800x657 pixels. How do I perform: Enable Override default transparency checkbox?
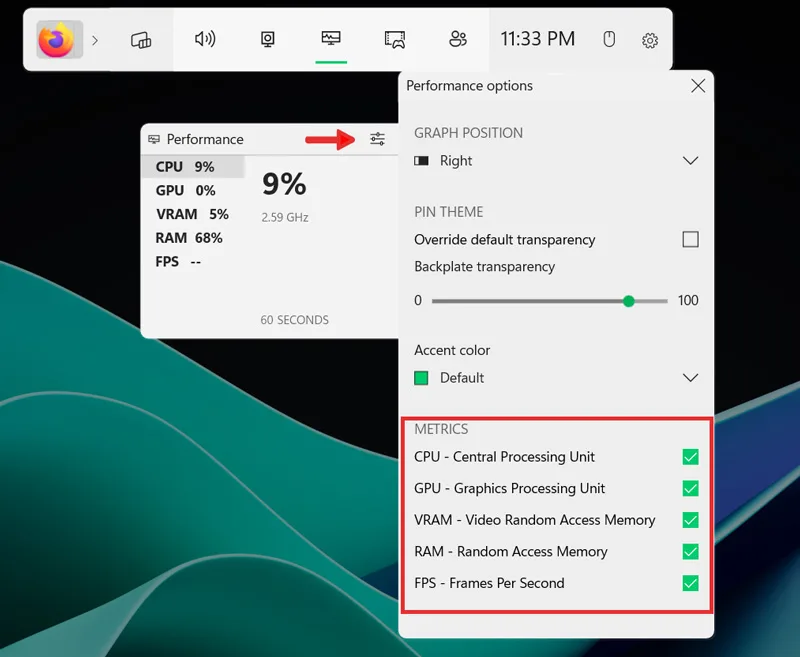click(690, 239)
